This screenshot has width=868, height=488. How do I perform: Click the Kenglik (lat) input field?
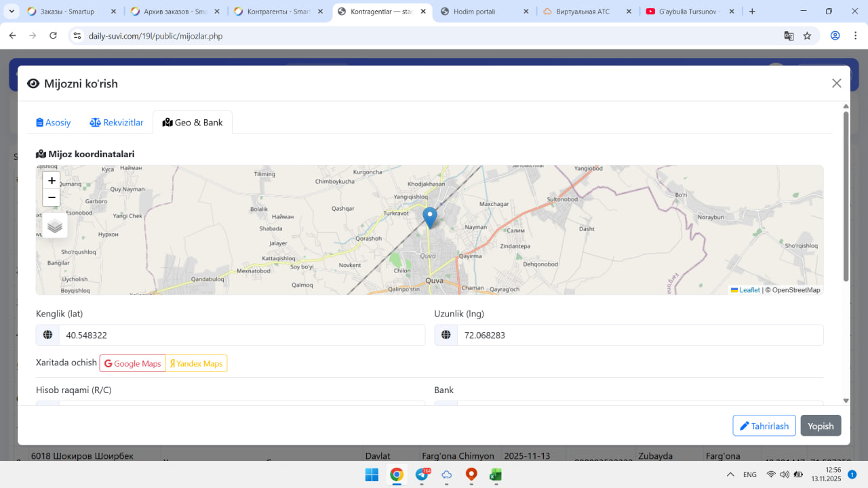[241, 335]
